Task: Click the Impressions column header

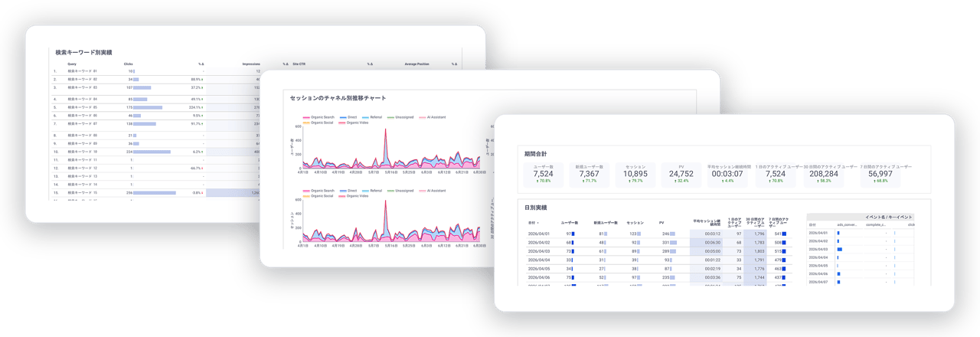Action: click(x=251, y=64)
